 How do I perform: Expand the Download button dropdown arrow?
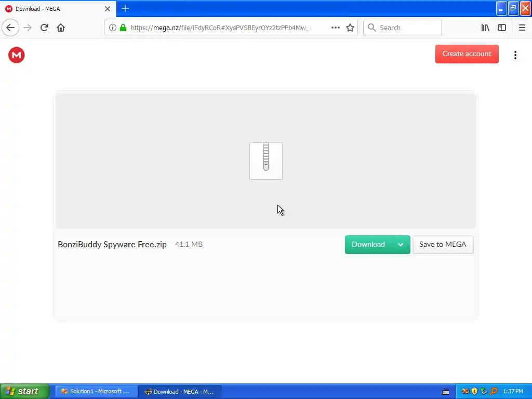tap(401, 245)
